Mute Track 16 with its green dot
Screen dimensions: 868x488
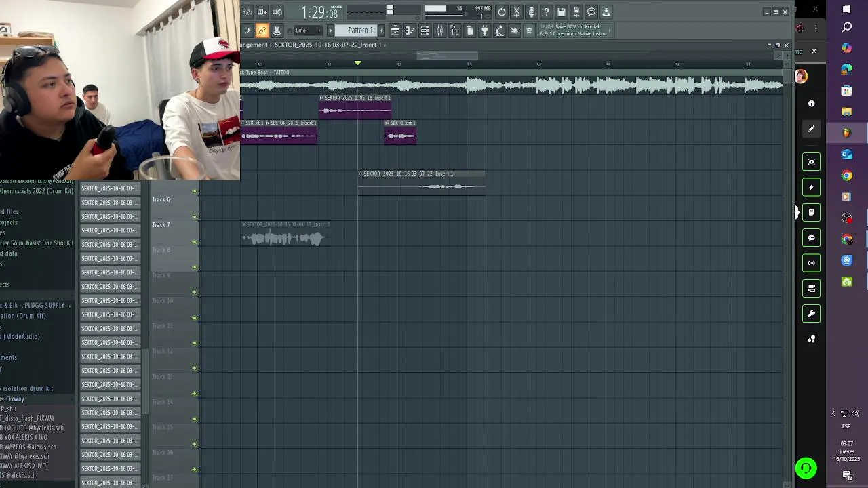click(195, 470)
